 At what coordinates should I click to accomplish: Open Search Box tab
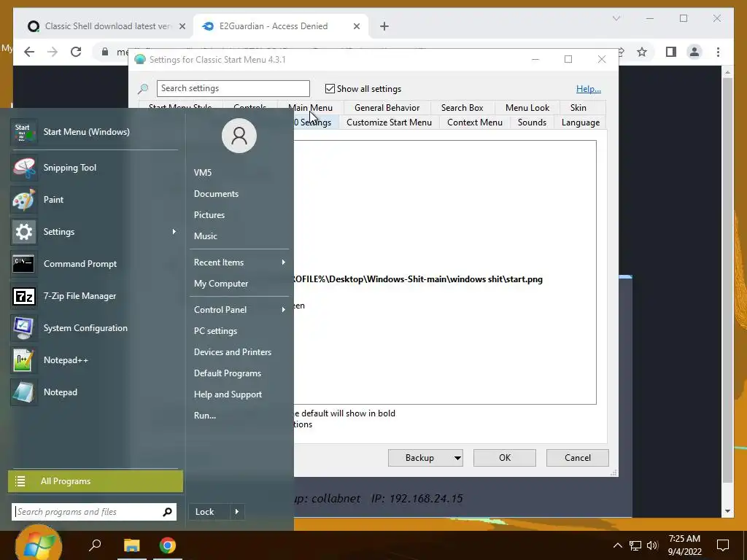point(462,108)
